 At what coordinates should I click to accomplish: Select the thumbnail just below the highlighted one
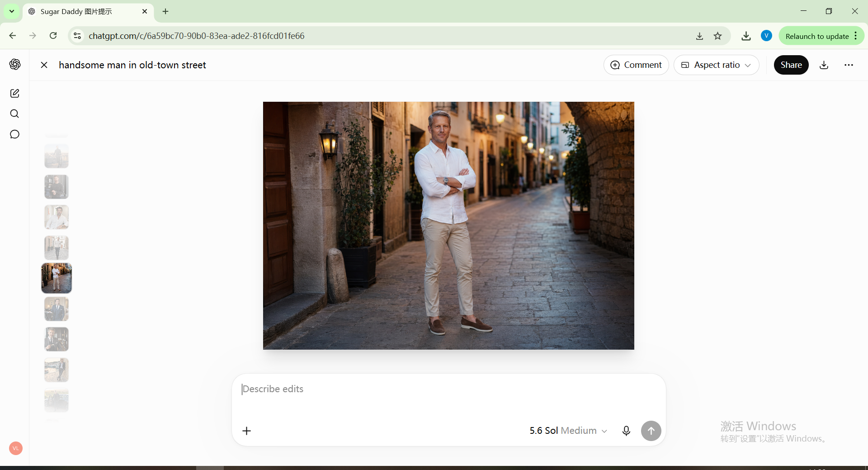coord(57,309)
